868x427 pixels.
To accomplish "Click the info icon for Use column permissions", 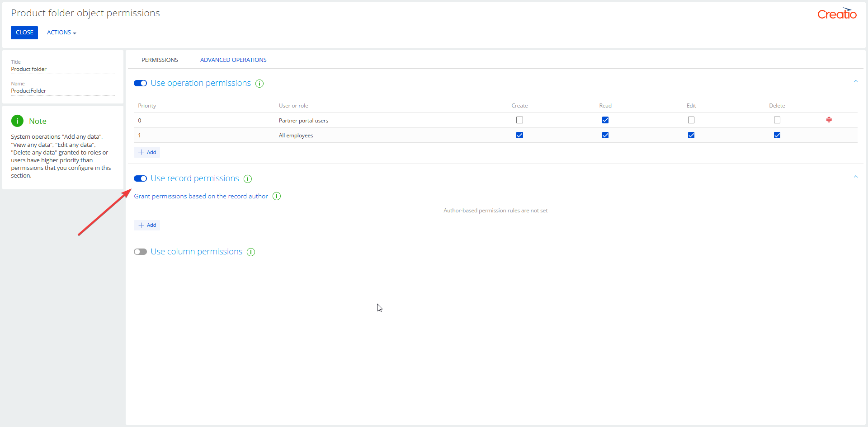I will [x=250, y=252].
